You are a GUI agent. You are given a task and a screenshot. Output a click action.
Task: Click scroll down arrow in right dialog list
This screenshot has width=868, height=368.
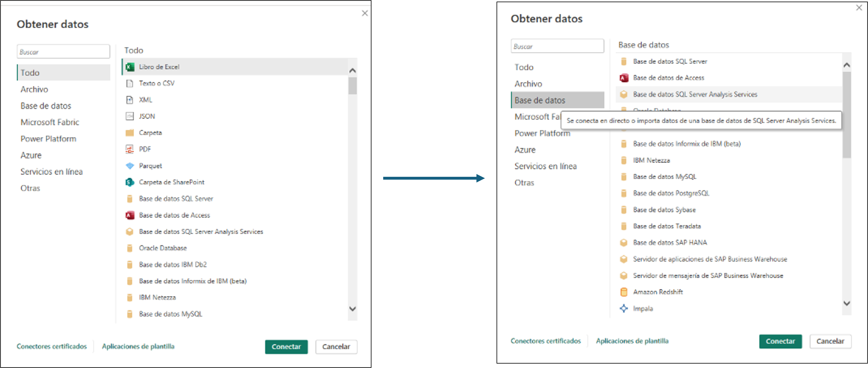point(847,303)
